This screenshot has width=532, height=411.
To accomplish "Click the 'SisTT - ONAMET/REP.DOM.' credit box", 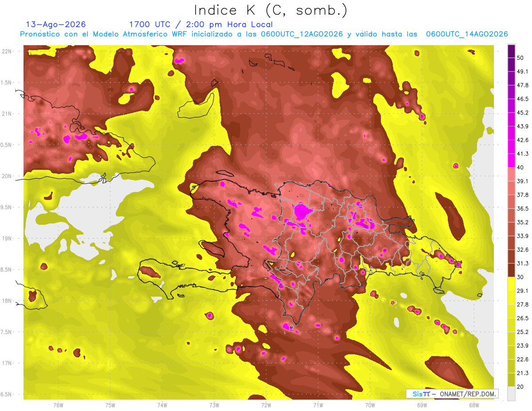I will coord(452,394).
